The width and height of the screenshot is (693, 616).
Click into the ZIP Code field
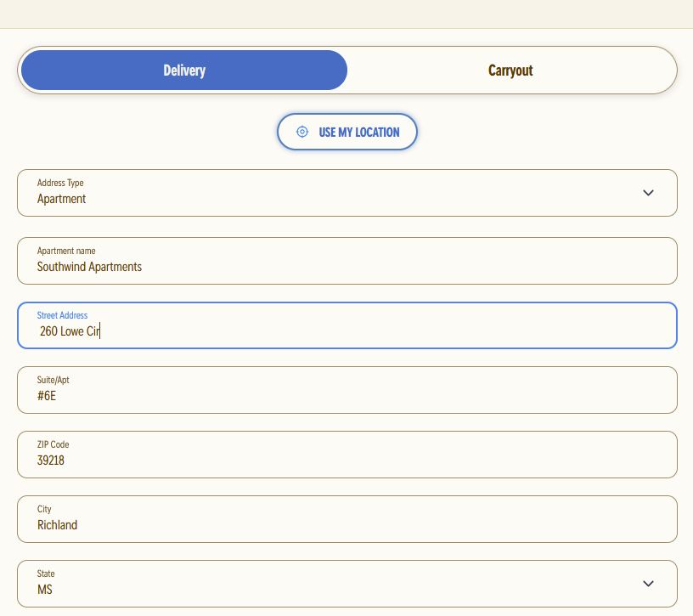coord(346,455)
